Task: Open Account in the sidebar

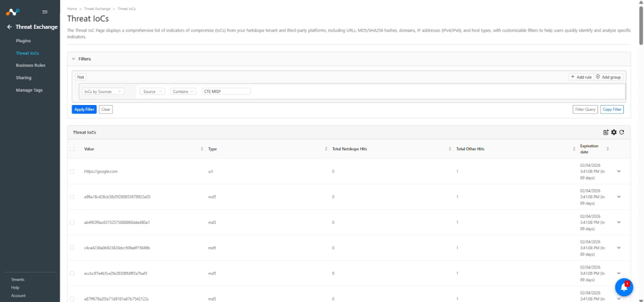Action: coord(18,296)
